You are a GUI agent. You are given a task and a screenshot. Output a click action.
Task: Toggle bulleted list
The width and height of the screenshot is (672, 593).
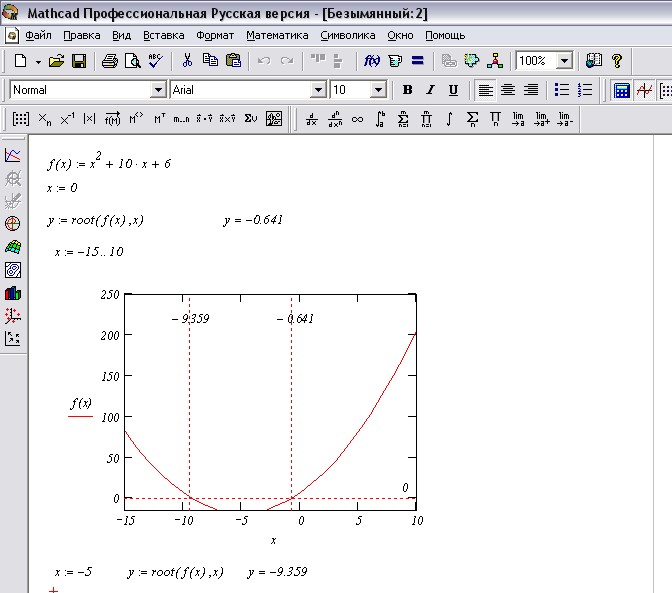pos(561,90)
